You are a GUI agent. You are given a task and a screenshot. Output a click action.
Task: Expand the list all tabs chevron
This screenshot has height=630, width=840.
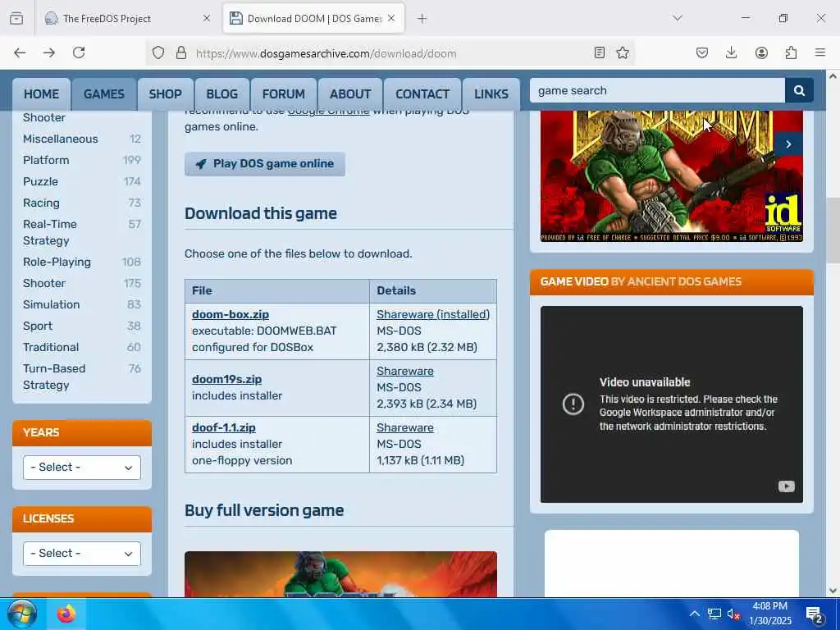pos(678,18)
